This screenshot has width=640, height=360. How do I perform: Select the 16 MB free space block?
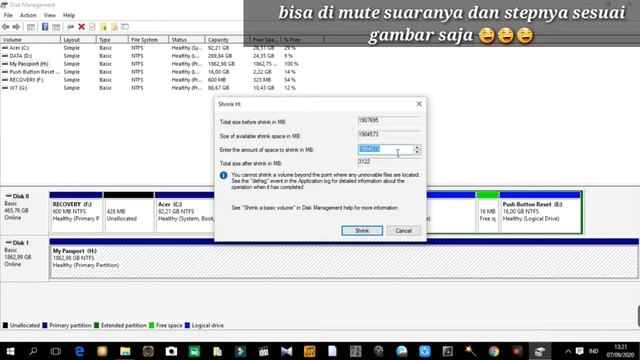pyautogui.click(x=488, y=212)
